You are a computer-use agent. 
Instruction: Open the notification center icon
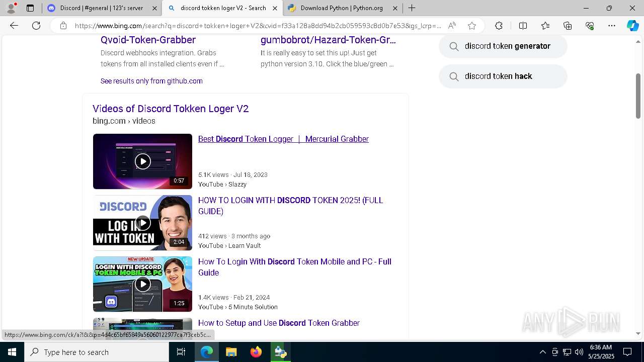pos(627,352)
